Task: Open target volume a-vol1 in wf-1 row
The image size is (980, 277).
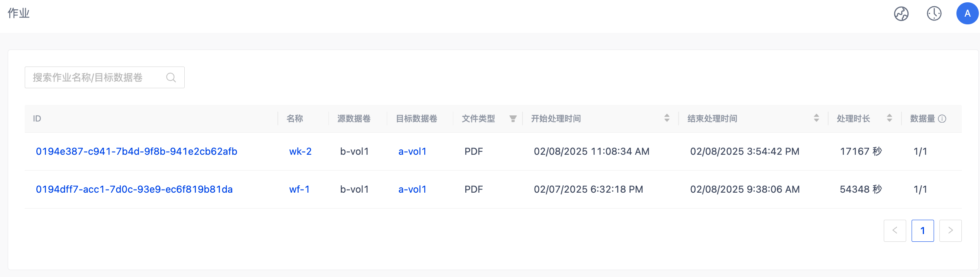Action: [412, 189]
